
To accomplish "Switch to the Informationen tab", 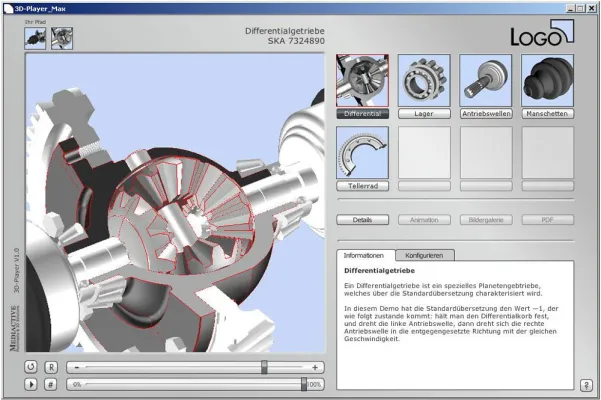I will (x=365, y=256).
